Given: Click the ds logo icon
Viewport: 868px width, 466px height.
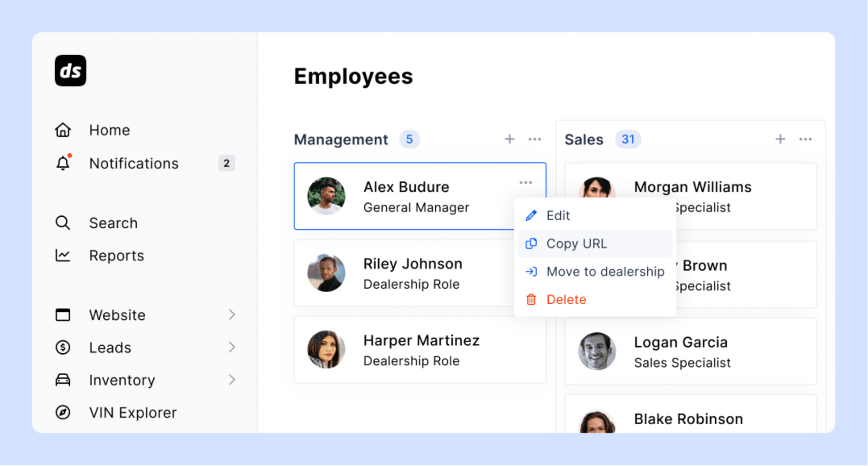Looking at the screenshot, I should pos(71,70).
